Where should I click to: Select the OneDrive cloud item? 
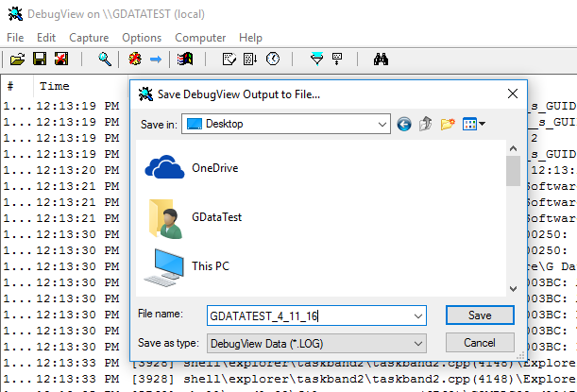pos(192,168)
